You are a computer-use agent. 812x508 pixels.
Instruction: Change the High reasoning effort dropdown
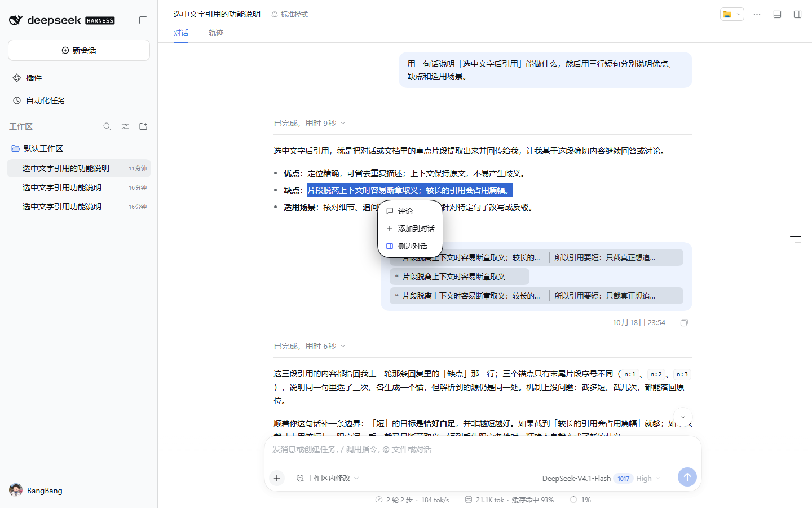point(648,478)
